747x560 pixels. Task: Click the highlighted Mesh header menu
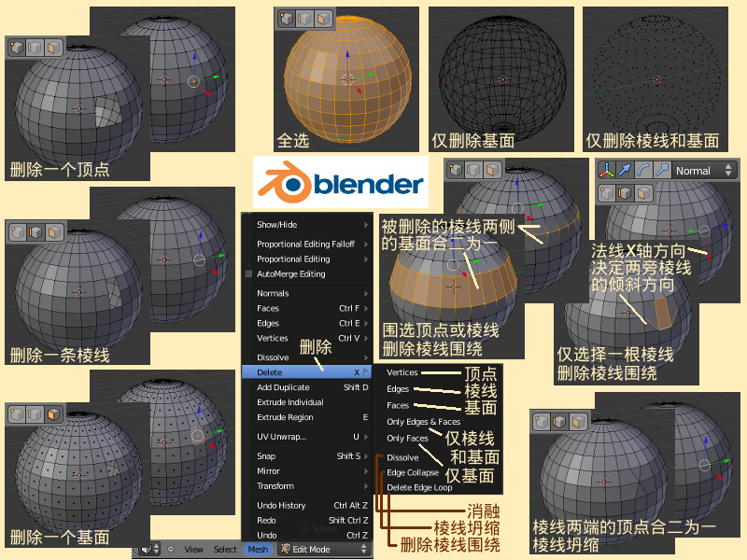point(258,549)
